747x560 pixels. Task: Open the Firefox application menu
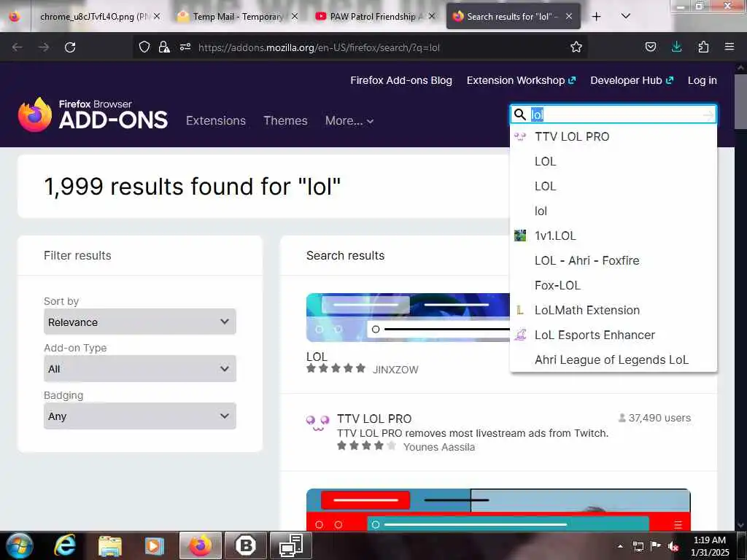coord(729,47)
